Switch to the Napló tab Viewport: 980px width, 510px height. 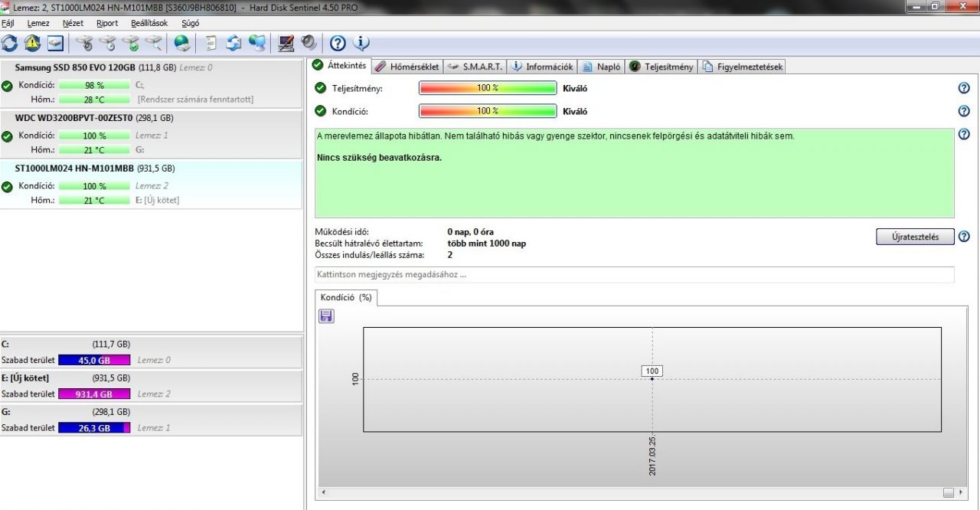pos(601,67)
